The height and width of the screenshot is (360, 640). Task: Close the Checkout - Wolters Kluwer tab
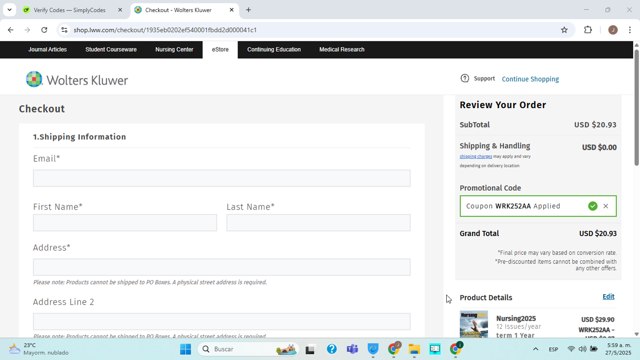click(231, 10)
